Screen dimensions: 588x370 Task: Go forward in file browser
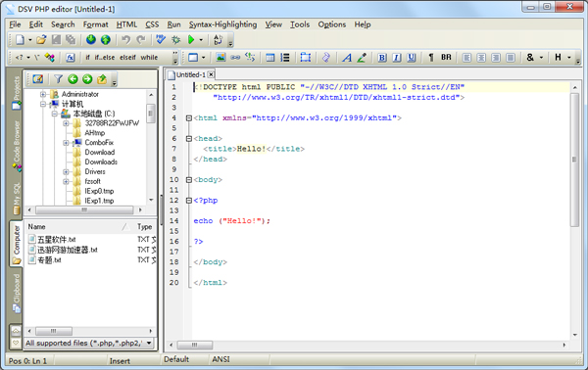[x=87, y=79]
